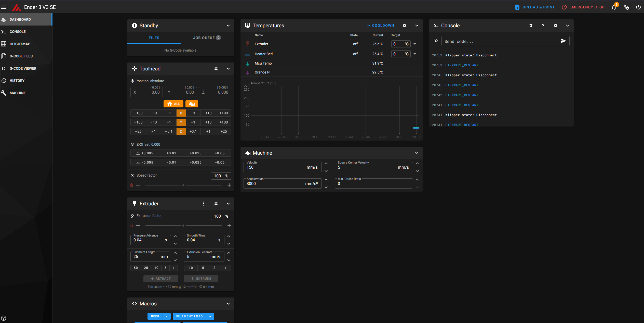This screenshot has width=644, height=323.
Task: Collapse the Macros panel
Action: tap(228, 304)
